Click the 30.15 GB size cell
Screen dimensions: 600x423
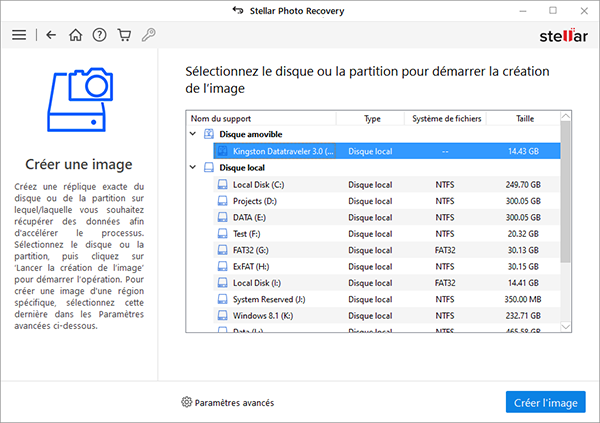[523, 266]
